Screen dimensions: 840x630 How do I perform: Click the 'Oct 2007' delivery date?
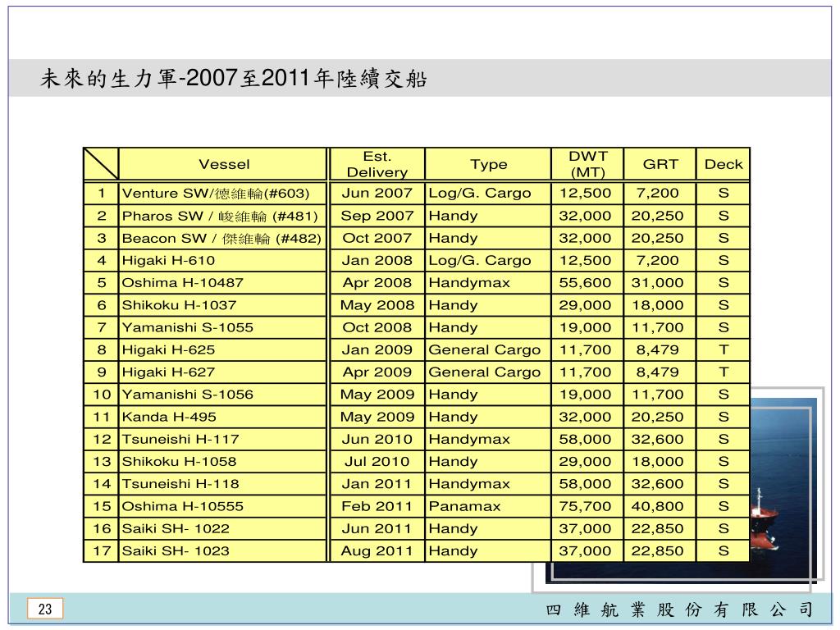pyautogui.click(x=377, y=239)
